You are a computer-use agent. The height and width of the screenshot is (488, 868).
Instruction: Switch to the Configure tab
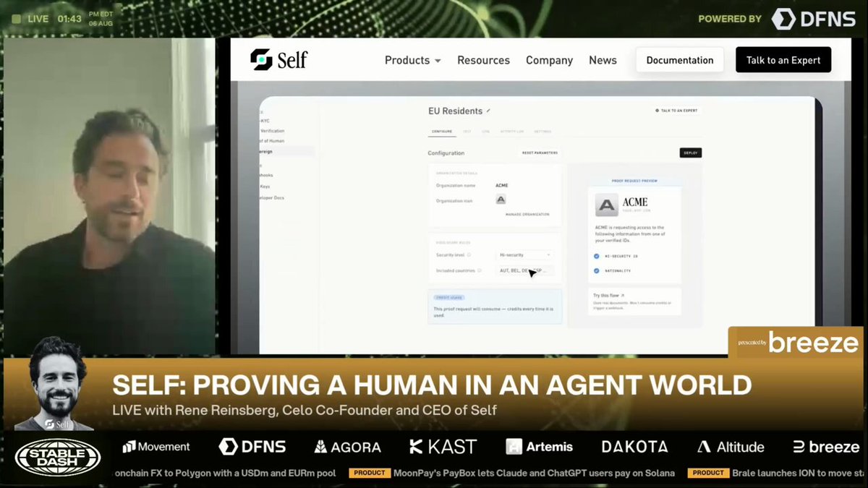point(442,132)
